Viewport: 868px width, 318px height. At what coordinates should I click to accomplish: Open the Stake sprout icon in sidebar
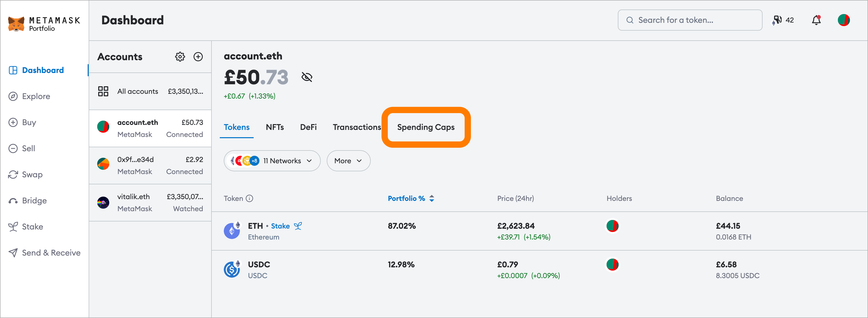coord(13,226)
